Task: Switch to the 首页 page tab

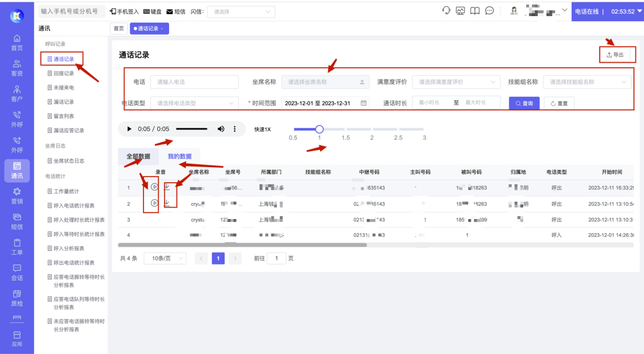Action: tap(119, 29)
